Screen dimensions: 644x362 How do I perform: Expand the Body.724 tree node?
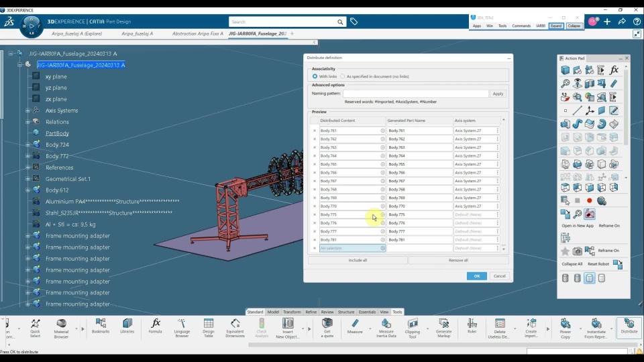pos(28,145)
